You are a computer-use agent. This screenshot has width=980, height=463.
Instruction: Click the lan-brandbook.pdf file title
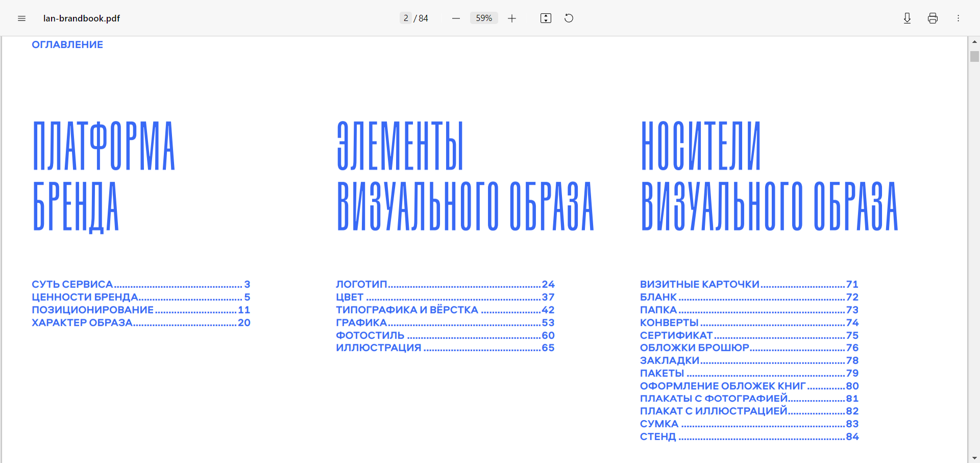point(82,18)
